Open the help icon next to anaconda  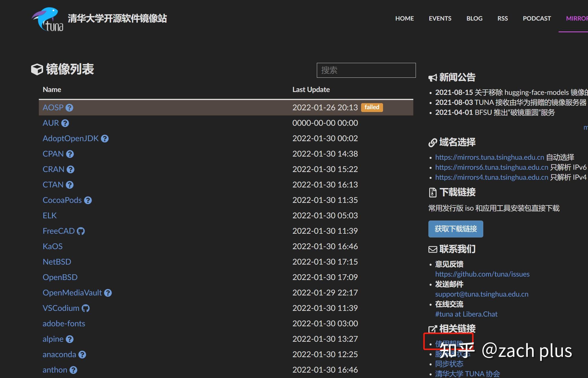click(82, 355)
